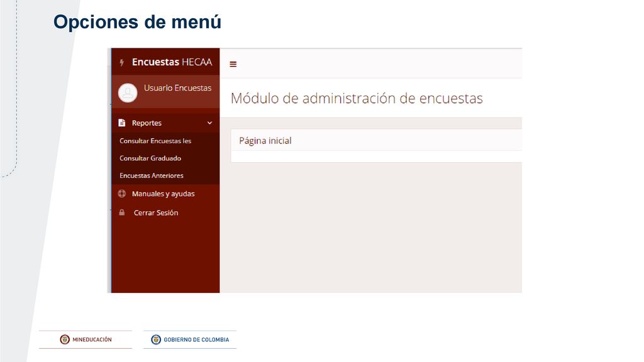Toggle the hamburger menu icon
644x362 pixels.
coord(233,64)
